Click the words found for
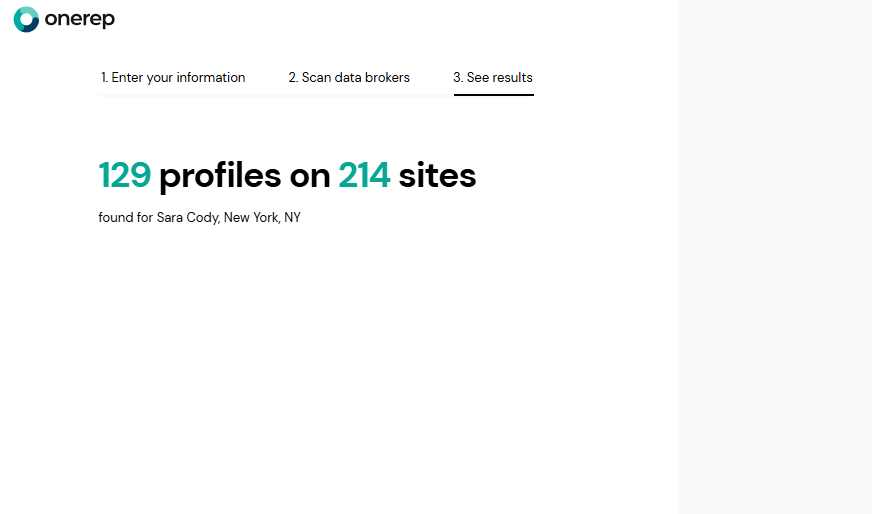This screenshot has width=872, height=514. pyautogui.click(x=125, y=217)
